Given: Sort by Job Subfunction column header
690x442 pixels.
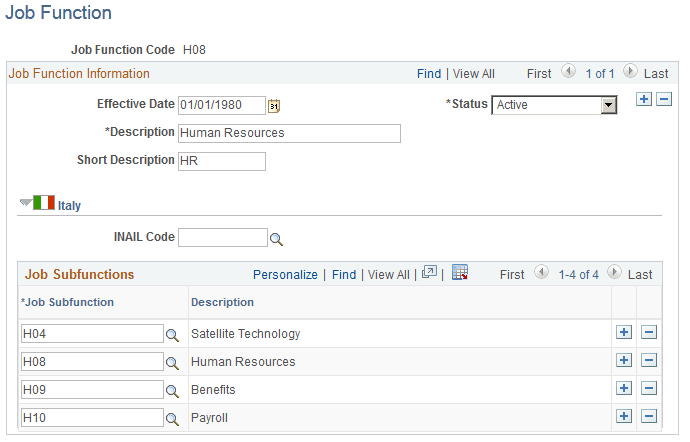Looking at the screenshot, I should coord(68,302).
